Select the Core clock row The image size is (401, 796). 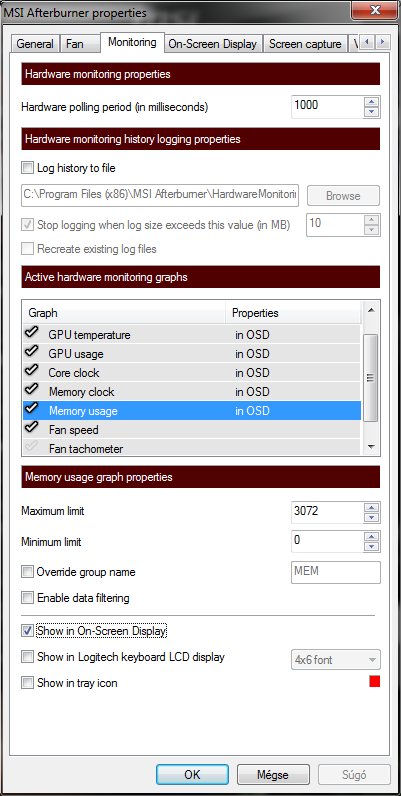[192, 373]
